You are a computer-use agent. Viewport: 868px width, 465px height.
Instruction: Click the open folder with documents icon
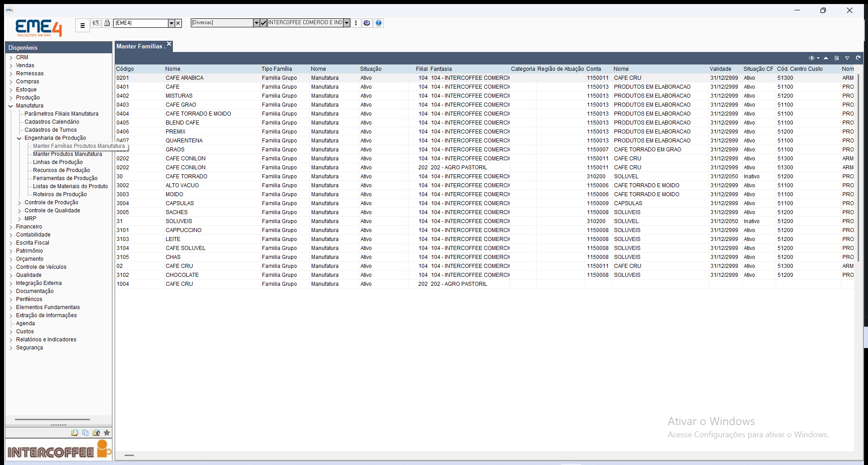(75, 433)
